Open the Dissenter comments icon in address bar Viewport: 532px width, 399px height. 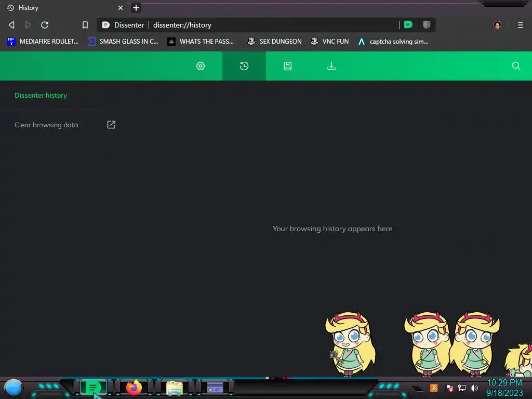pyautogui.click(x=408, y=24)
